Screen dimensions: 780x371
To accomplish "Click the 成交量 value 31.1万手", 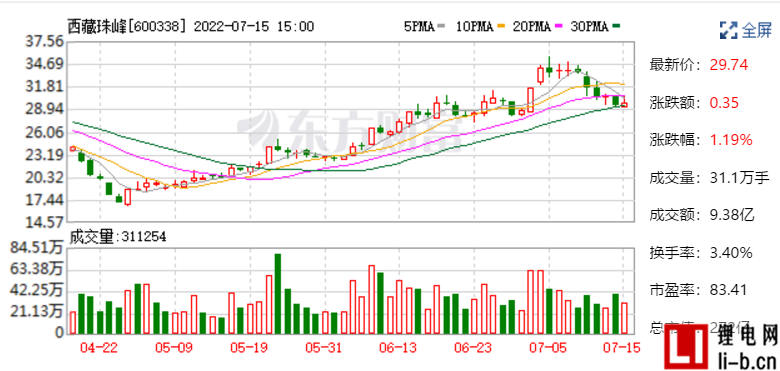I will (x=739, y=178).
